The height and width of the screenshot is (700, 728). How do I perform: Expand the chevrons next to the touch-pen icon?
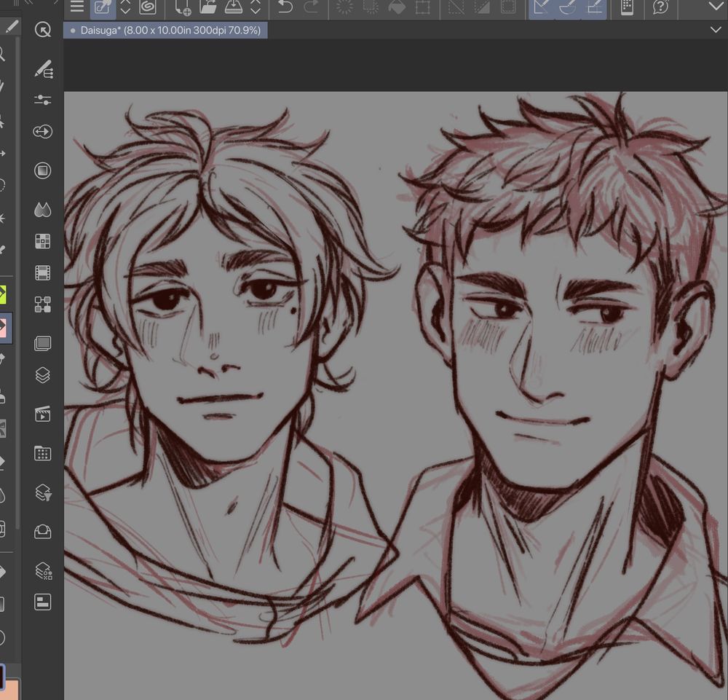click(x=125, y=7)
